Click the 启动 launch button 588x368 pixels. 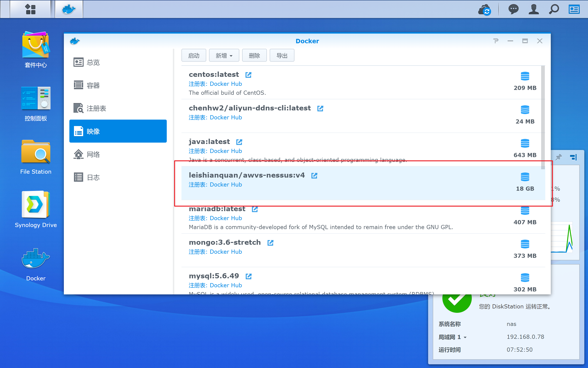[x=194, y=55]
